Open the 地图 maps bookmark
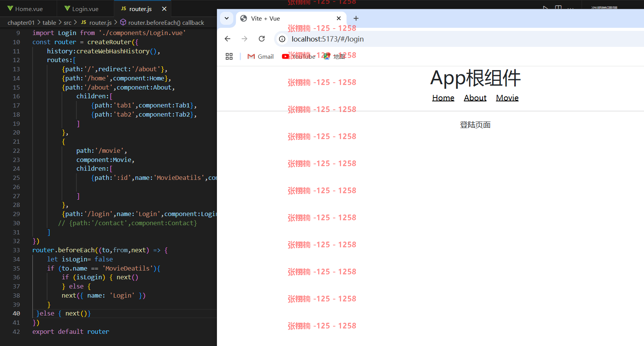 [335, 56]
